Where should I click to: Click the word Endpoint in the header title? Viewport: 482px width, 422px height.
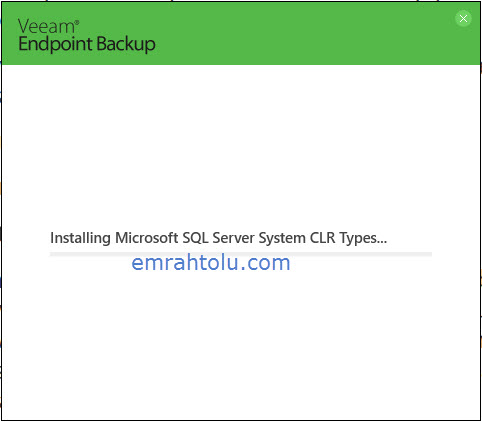click(x=55, y=45)
